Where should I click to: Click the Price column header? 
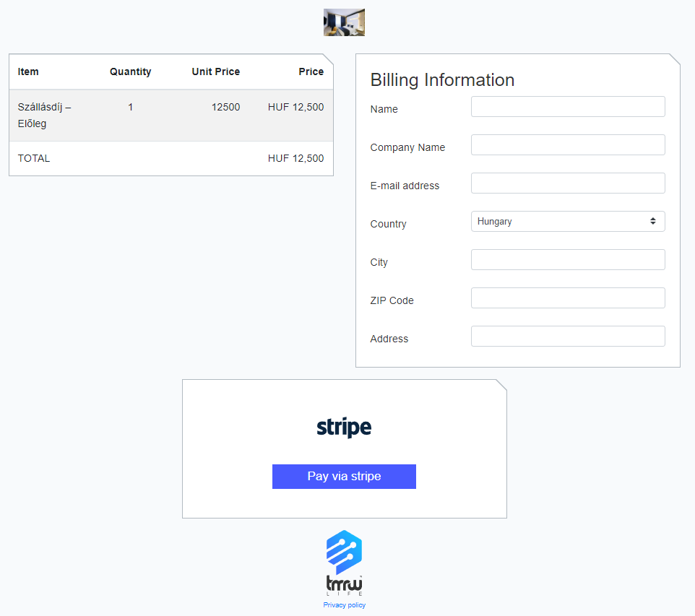tap(311, 71)
